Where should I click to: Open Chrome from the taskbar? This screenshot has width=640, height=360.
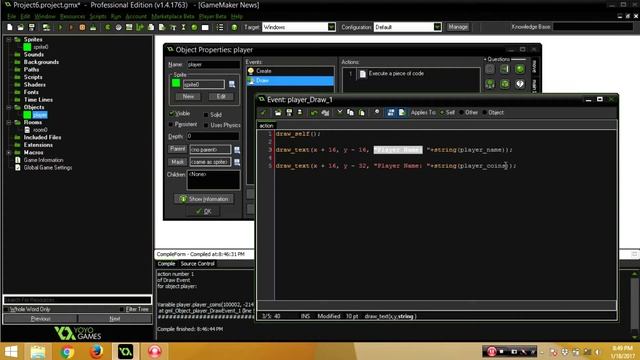coord(67,351)
